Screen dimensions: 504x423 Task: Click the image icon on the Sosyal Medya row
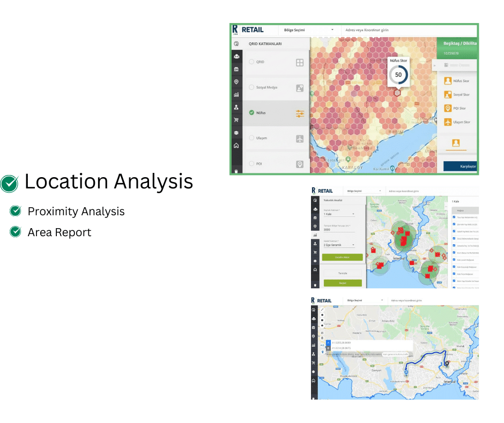[x=300, y=88]
